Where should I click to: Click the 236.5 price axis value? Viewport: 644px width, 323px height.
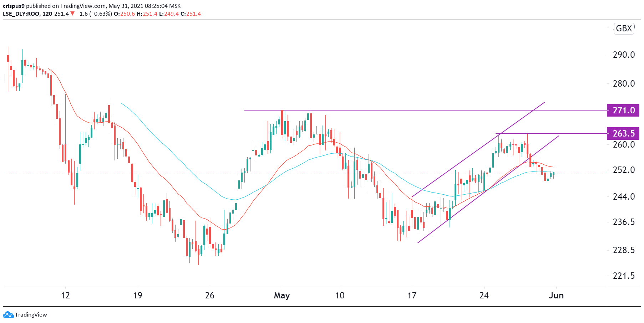[624, 222]
